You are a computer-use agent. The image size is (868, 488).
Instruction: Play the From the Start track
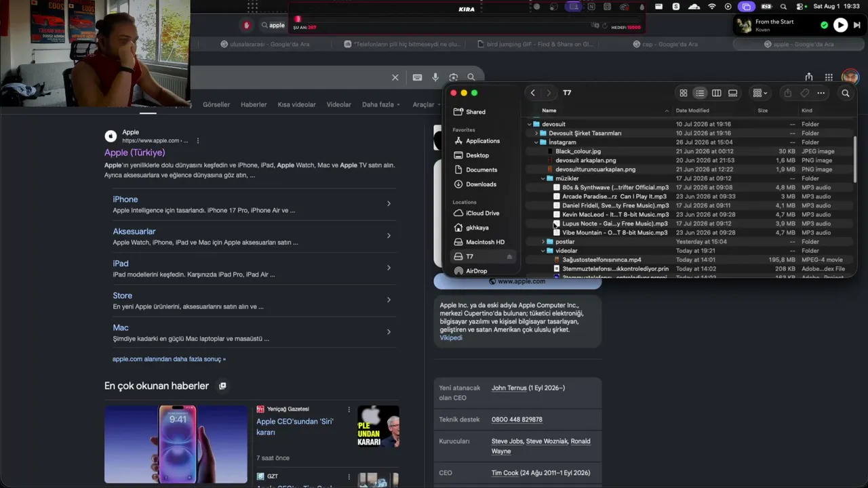tap(840, 25)
